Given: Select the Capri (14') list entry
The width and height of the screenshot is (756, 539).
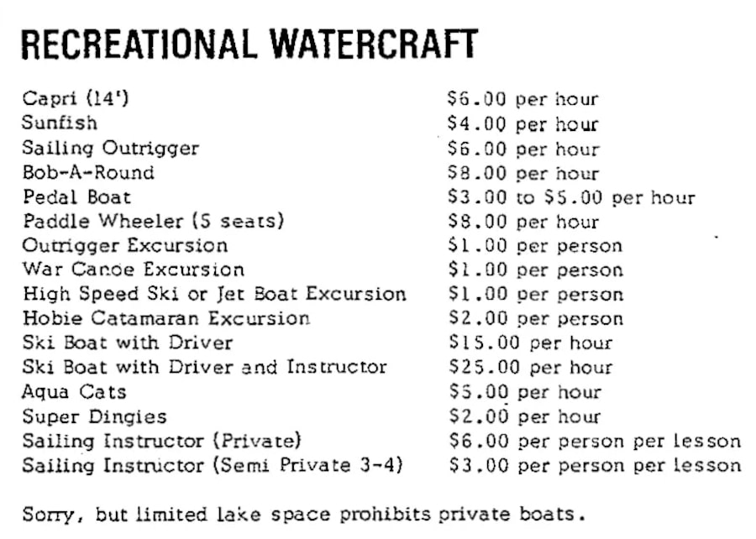Looking at the screenshot, I should [76, 99].
